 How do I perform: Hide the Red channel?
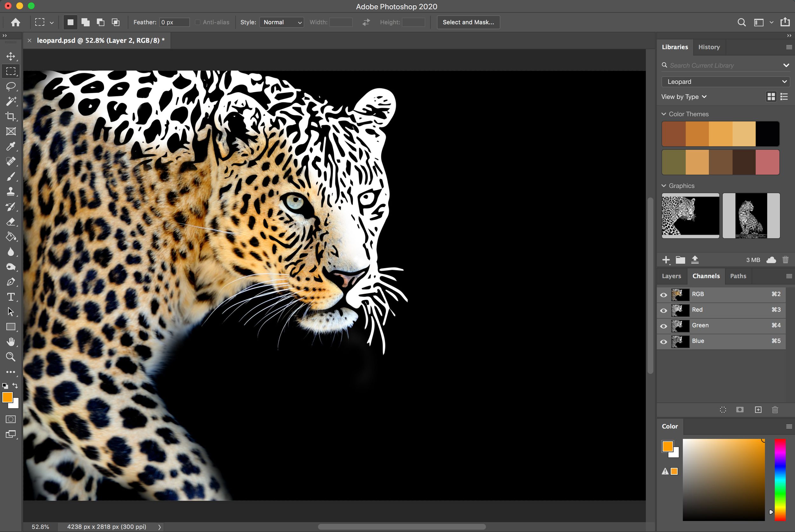tap(664, 310)
